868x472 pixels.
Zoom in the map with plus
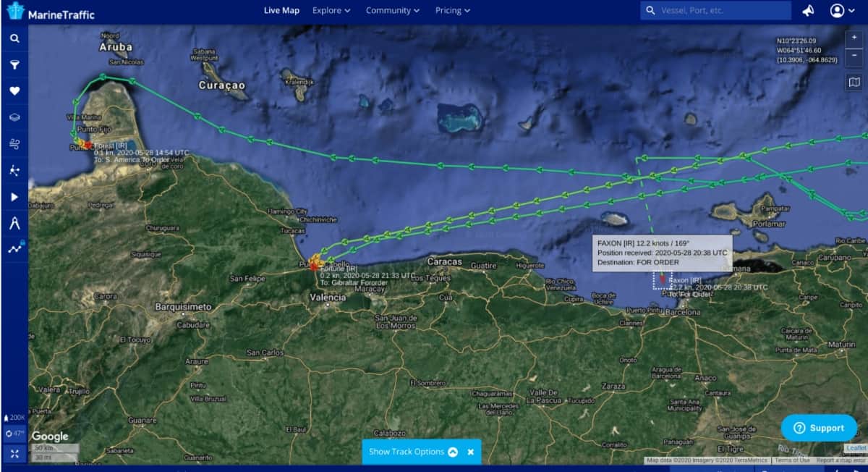[x=854, y=38]
